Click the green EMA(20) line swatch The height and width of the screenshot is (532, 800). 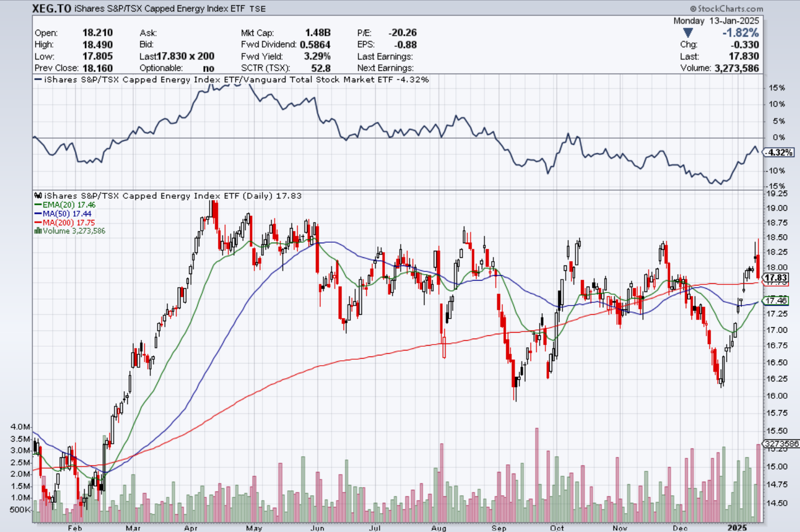pos(37,205)
